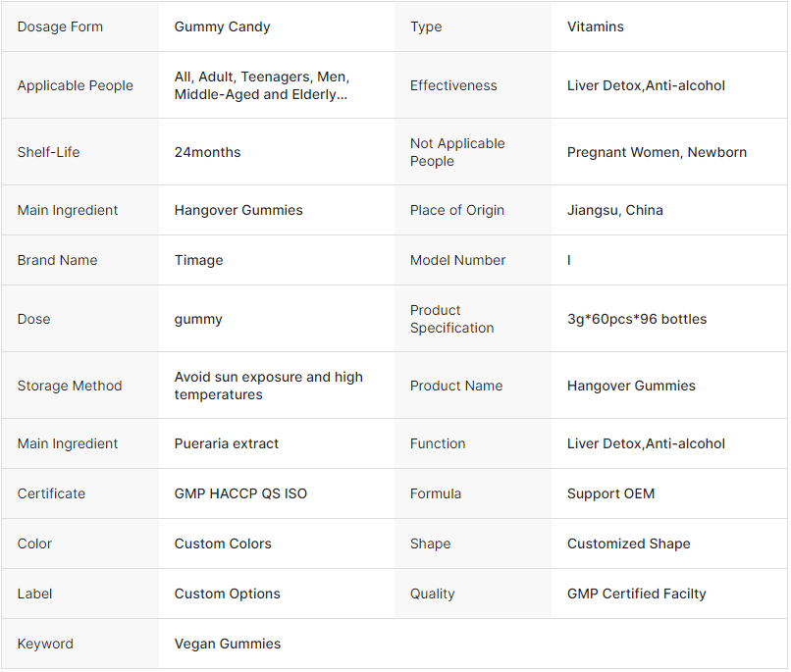Click the 'Customized Shape' value

pos(628,543)
